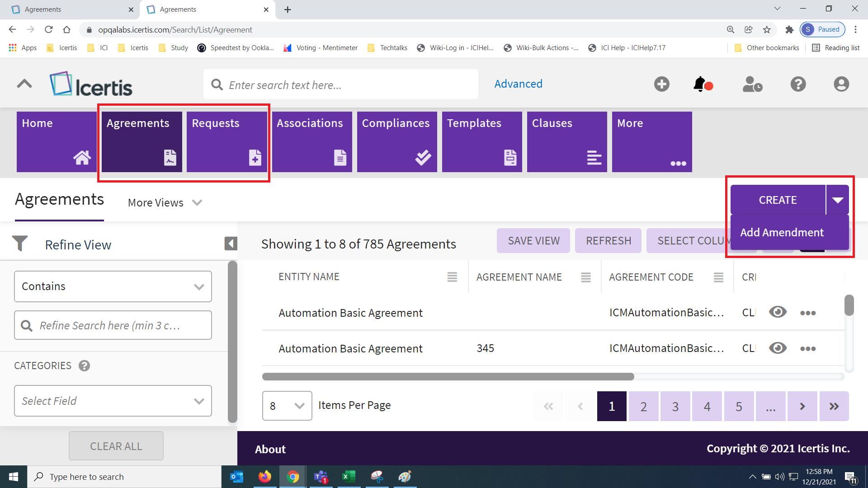The height and width of the screenshot is (488, 868).
Task: Open the Requests navigation tile
Action: (x=226, y=141)
